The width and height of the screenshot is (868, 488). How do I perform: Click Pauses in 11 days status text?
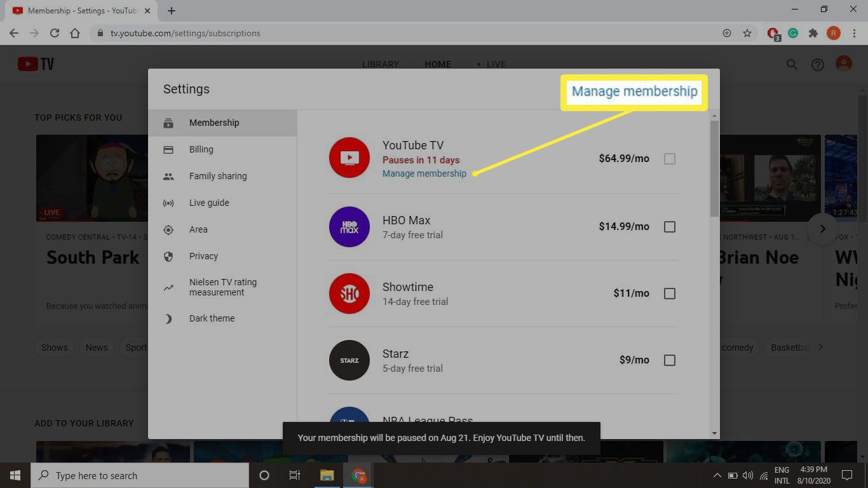[421, 160]
